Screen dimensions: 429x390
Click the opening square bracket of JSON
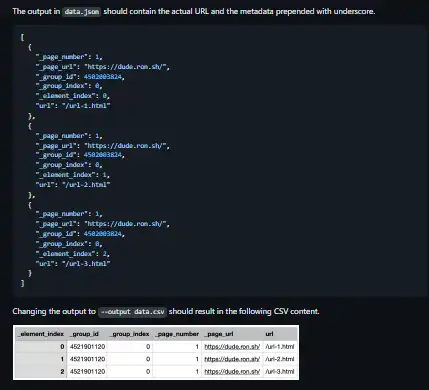pyautogui.click(x=22, y=37)
